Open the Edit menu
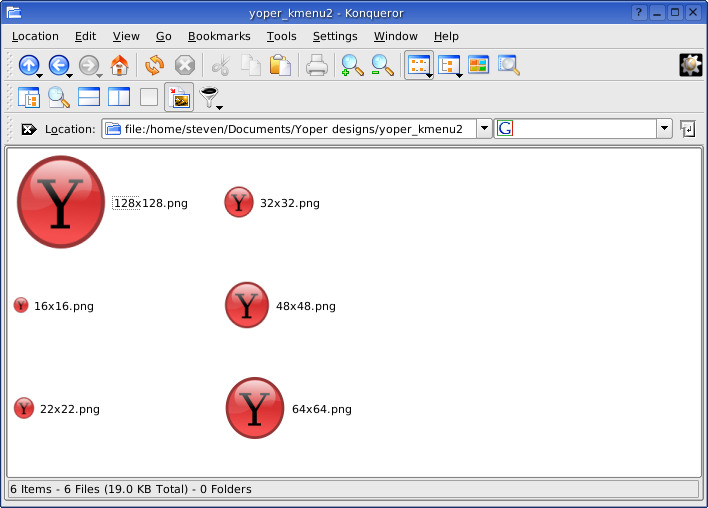This screenshot has width=708, height=508. (85, 36)
